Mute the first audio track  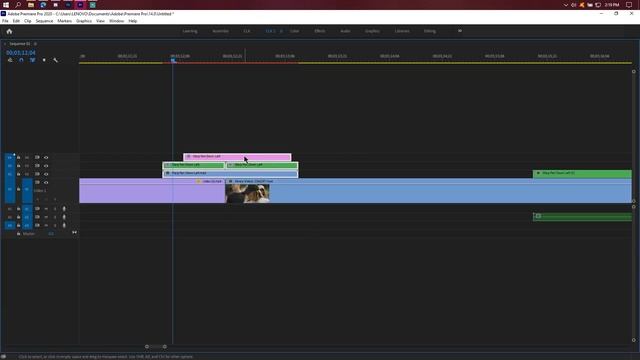pos(46,209)
